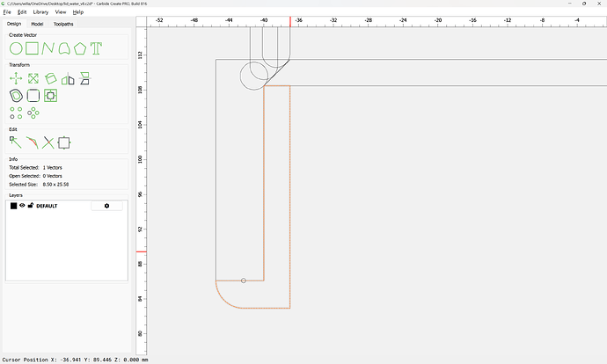Toggle visibility of the DEFAULT layer
Image resolution: width=607 pixels, height=364 pixels.
coord(22,206)
